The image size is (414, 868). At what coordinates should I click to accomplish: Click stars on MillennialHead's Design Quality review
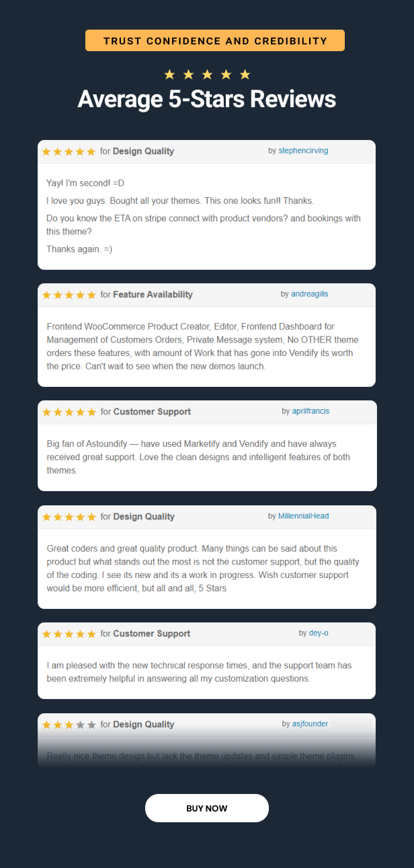(x=69, y=517)
